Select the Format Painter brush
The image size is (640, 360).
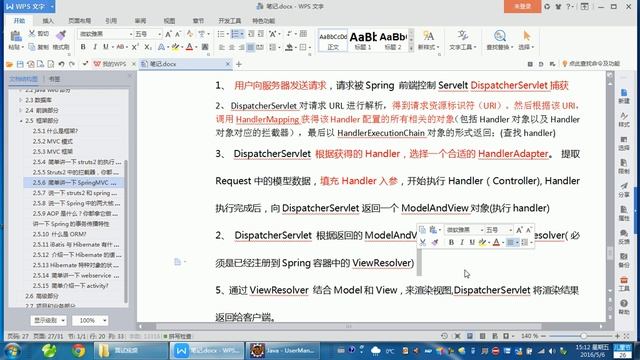(61, 36)
